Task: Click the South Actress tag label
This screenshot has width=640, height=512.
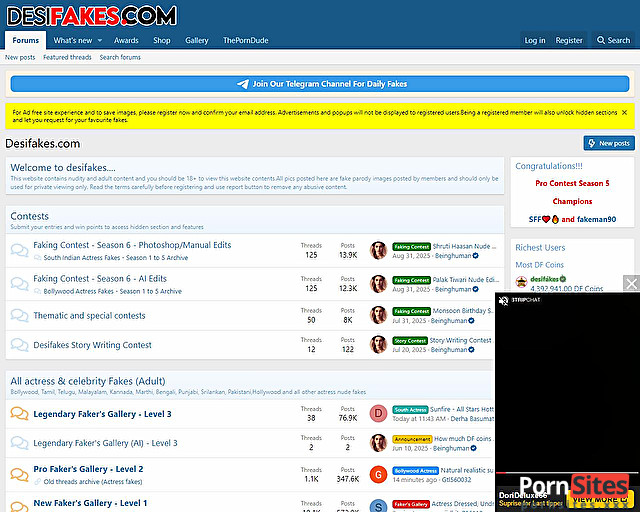Action: 410,410
